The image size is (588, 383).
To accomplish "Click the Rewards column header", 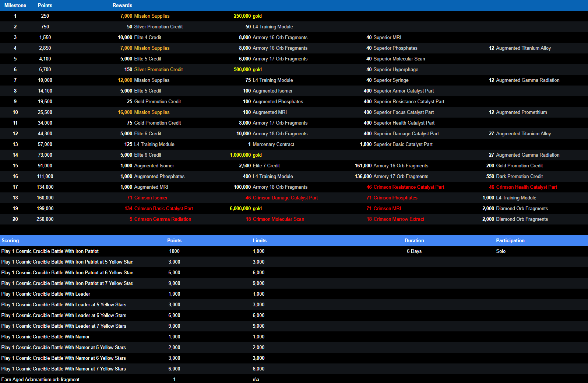I will pyautogui.click(x=122, y=5).
